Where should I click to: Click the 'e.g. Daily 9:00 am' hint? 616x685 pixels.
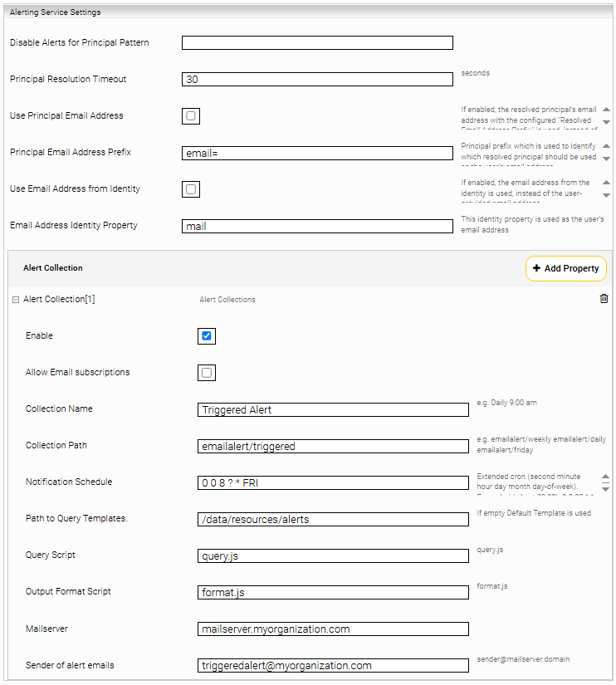(x=506, y=403)
